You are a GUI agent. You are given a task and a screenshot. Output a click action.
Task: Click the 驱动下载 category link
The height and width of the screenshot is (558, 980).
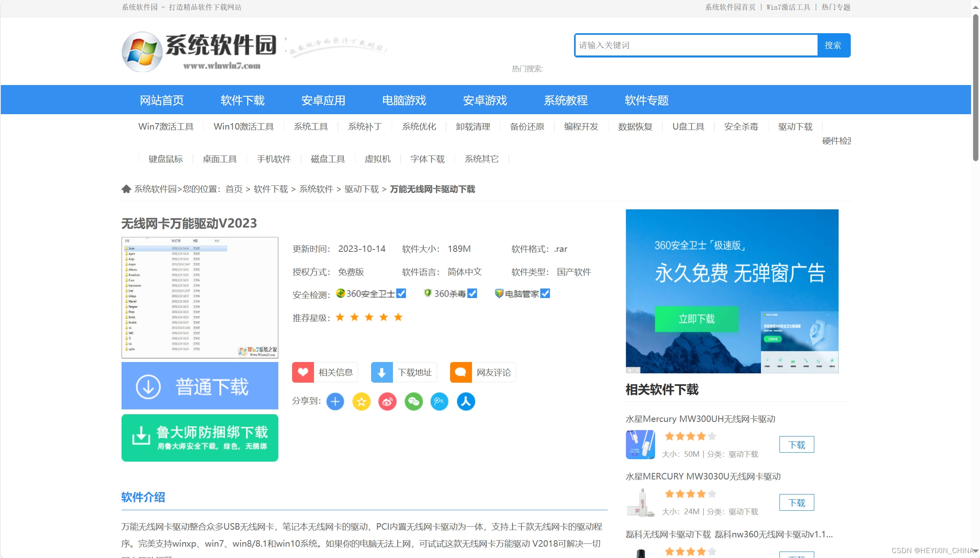[795, 127]
